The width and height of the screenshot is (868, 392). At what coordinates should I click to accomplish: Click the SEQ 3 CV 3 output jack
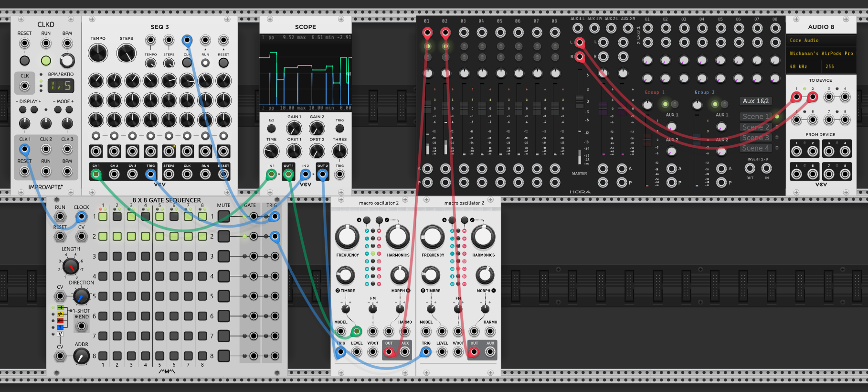132,174
